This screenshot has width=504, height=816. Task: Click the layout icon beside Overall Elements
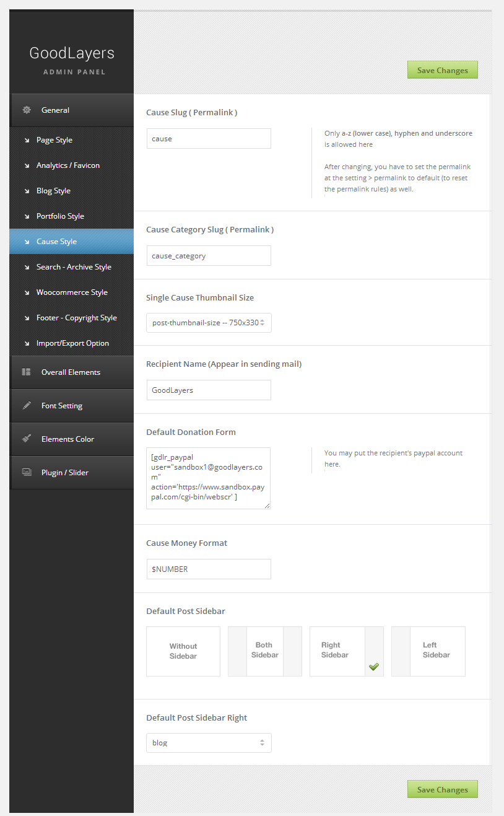click(27, 372)
